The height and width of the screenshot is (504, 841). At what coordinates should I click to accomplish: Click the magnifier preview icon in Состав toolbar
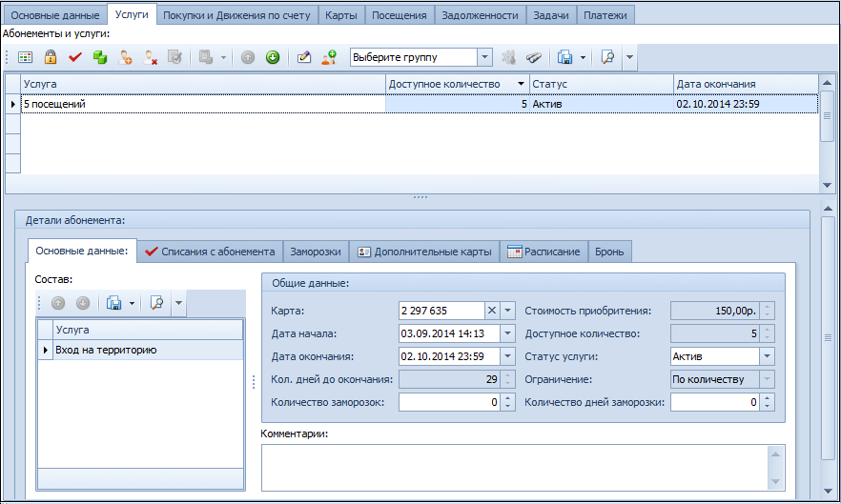pos(156,304)
